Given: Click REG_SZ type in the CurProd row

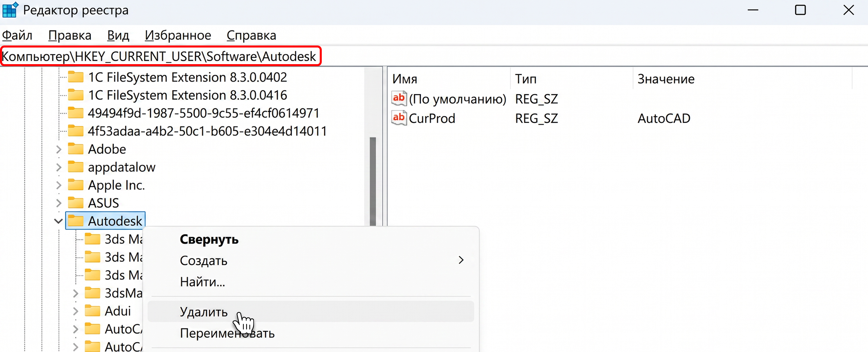Looking at the screenshot, I should tap(536, 118).
